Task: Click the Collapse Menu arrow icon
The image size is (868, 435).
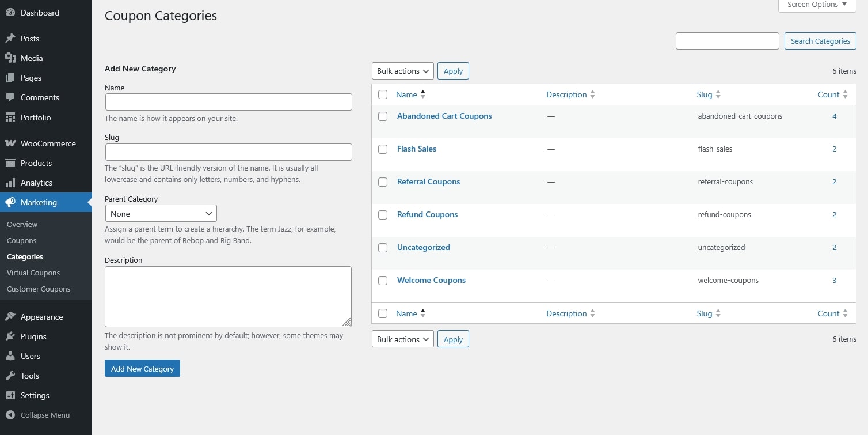Action: coord(10,415)
